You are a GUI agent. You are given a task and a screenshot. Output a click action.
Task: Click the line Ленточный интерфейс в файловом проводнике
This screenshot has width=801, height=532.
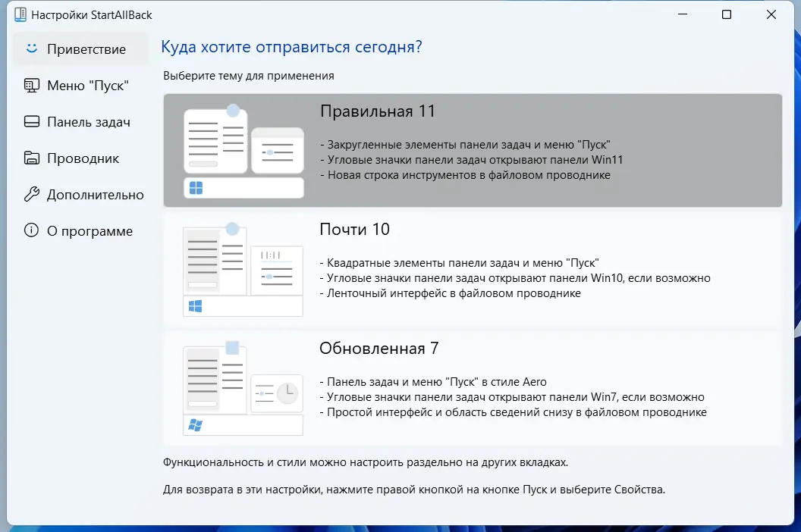tap(451, 293)
